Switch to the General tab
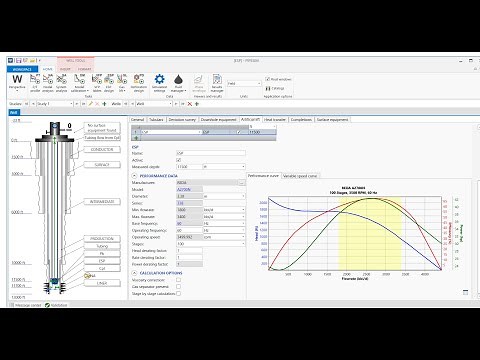 coord(137,120)
